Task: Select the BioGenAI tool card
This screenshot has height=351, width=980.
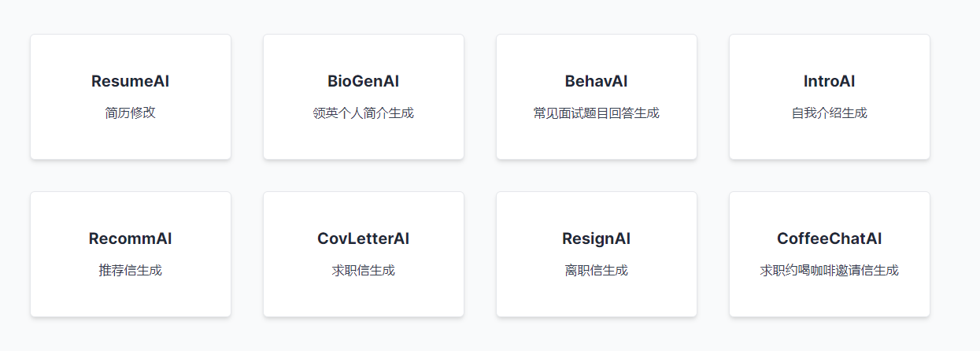Action: point(364,97)
